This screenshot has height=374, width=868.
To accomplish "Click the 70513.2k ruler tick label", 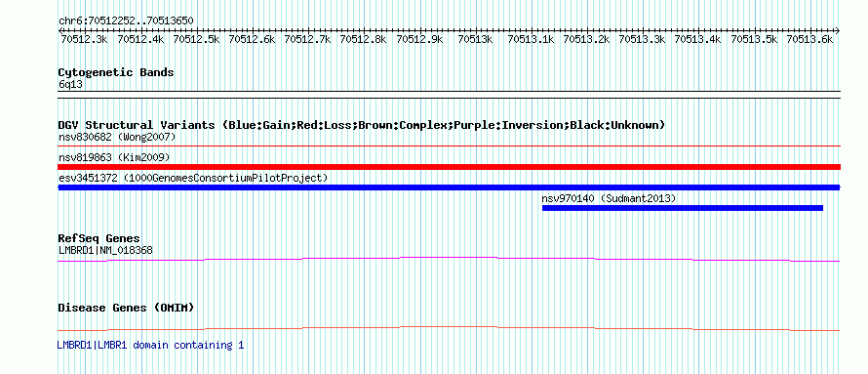I will tap(586, 39).
